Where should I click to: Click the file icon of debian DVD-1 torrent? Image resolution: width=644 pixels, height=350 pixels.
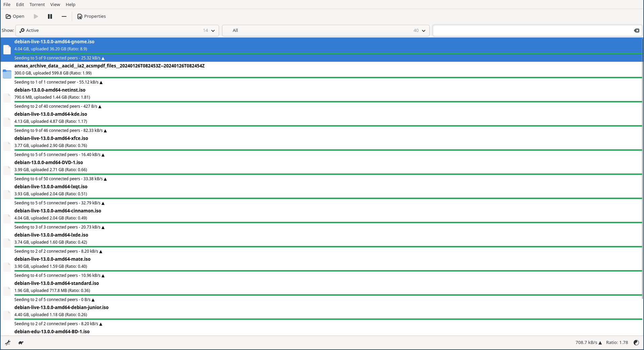7,170
